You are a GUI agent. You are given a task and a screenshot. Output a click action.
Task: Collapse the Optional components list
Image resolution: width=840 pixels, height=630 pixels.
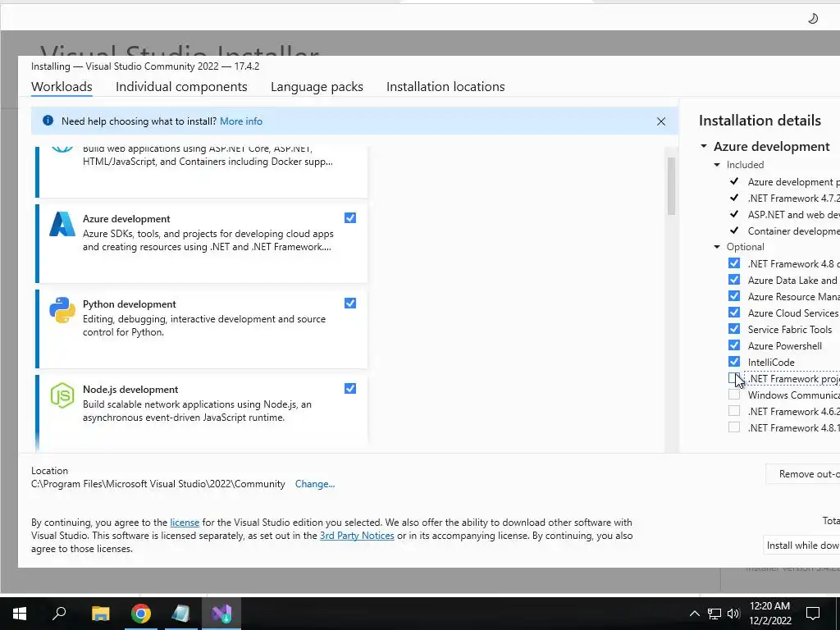[x=717, y=247]
